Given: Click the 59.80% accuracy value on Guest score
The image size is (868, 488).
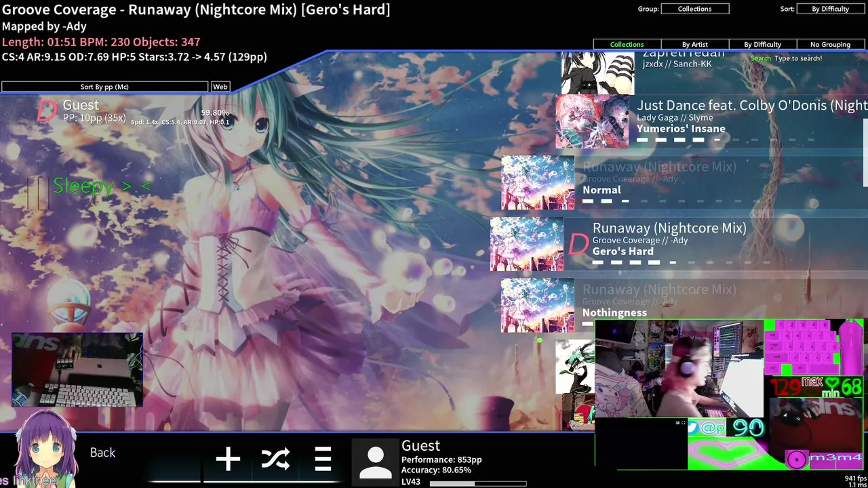Looking at the screenshot, I should [x=215, y=113].
